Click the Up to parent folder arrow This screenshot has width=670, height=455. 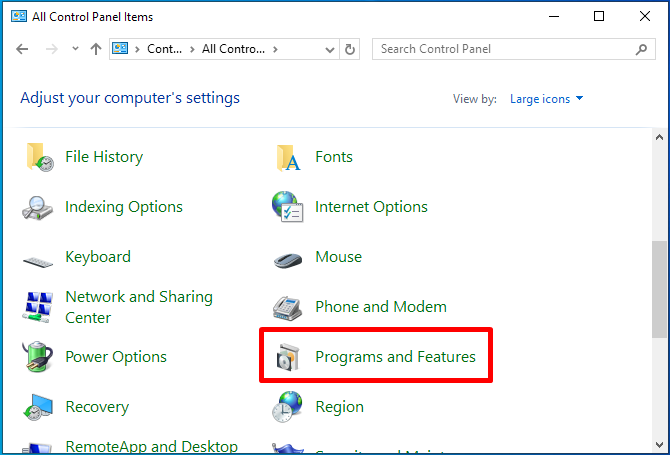pos(96,49)
